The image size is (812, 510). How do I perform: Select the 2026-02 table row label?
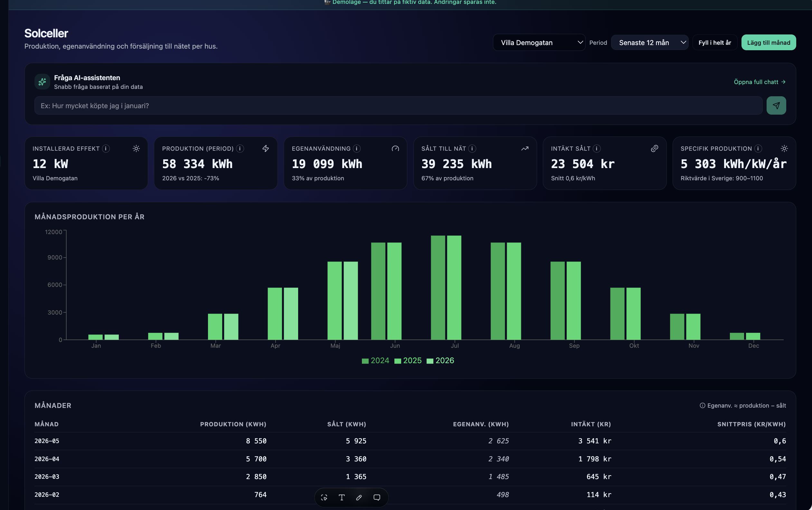pos(47,495)
